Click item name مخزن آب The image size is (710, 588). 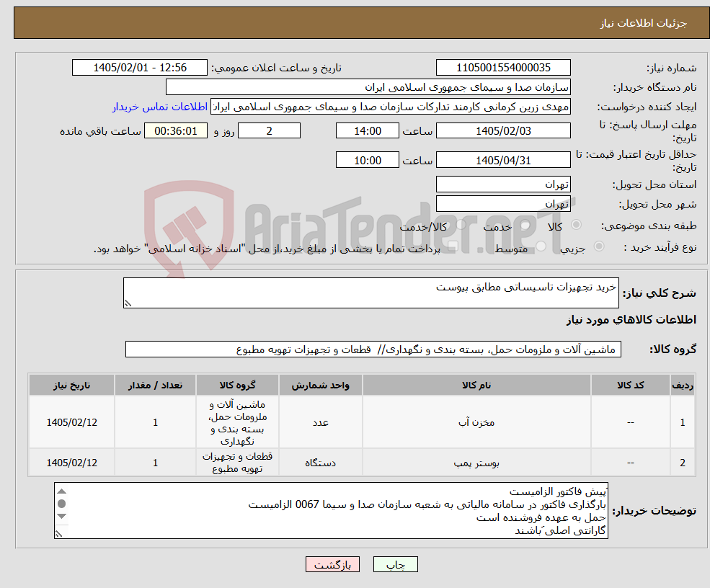point(476,422)
